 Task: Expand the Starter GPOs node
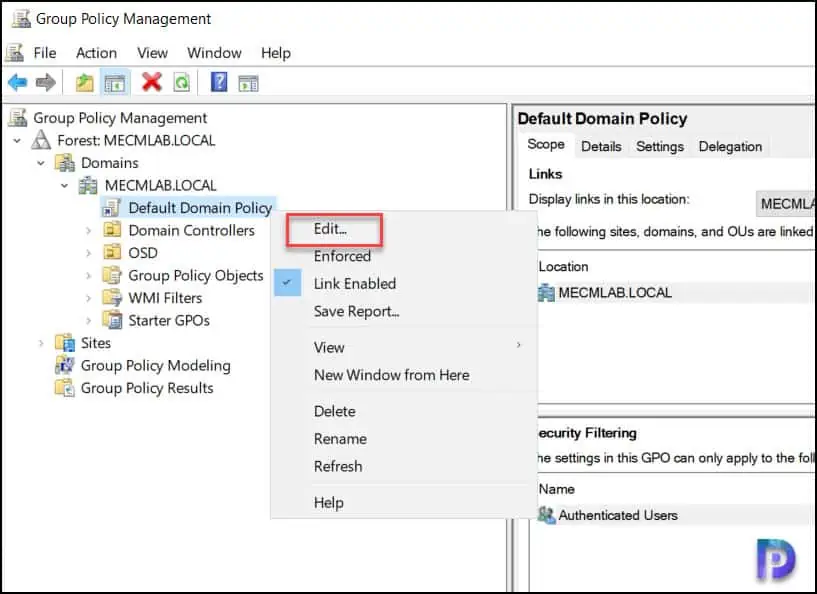[89, 320]
